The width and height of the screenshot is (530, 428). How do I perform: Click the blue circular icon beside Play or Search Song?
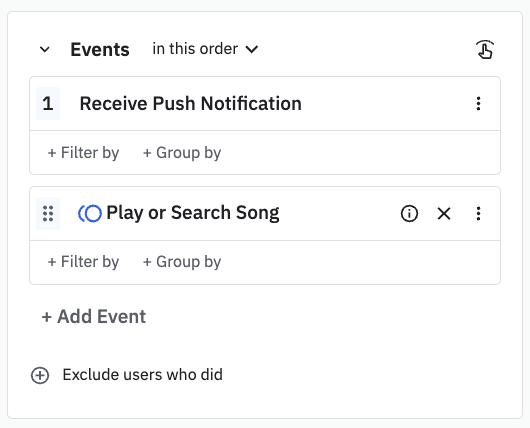coord(90,213)
